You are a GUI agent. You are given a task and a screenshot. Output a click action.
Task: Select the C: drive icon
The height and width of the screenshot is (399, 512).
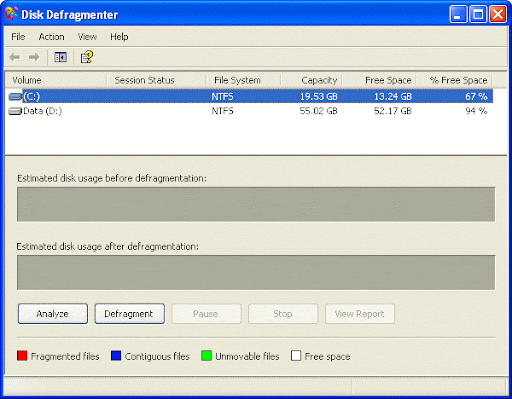coord(15,97)
